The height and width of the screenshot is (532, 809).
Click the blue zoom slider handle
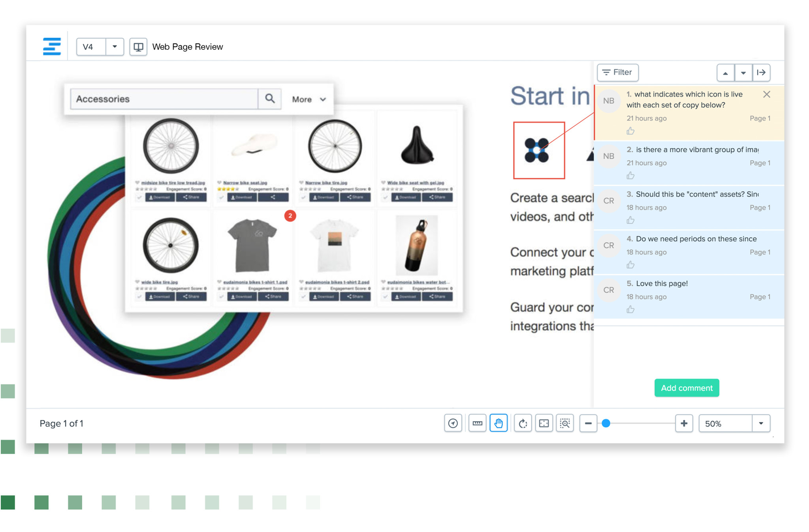[x=606, y=423]
